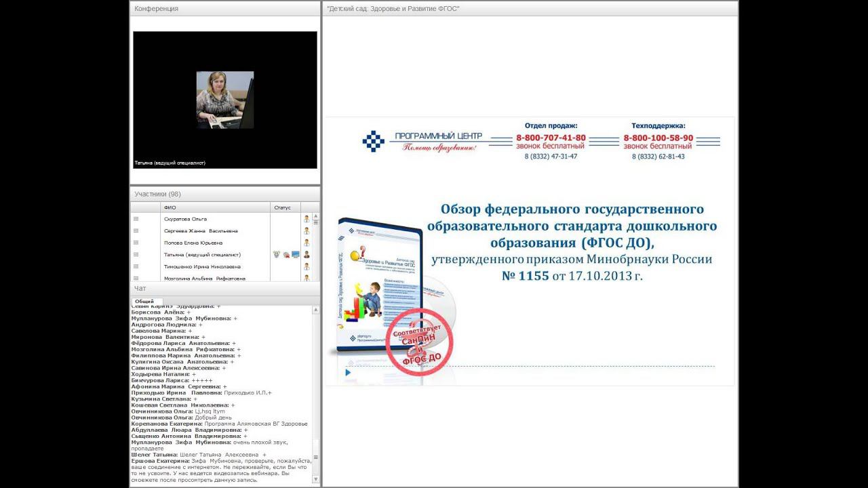Click the chat scrollbar up arrow

pyautogui.click(x=315, y=310)
